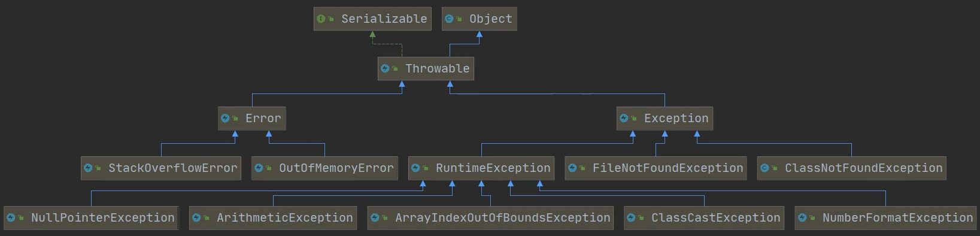Click the Exception class label
Viewport: 980px width, 236px height.
tap(676, 119)
